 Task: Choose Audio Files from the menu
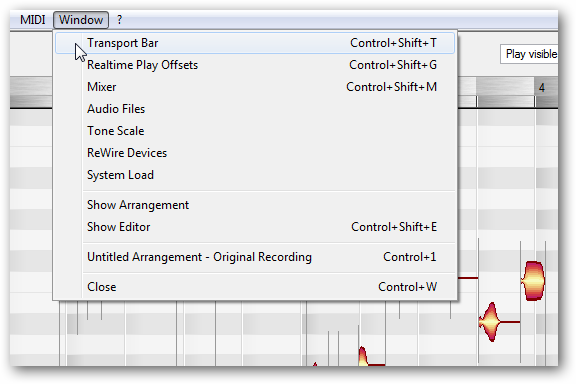point(255,109)
